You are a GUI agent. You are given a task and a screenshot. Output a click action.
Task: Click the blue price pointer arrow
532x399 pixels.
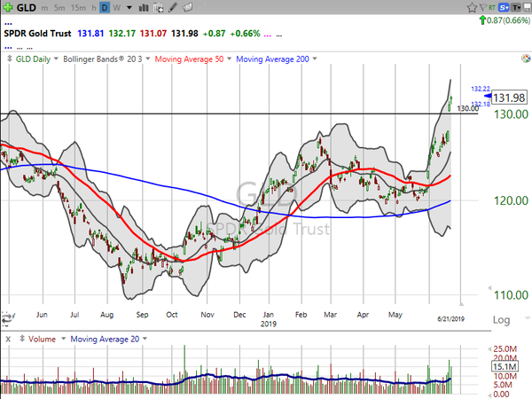click(488, 96)
